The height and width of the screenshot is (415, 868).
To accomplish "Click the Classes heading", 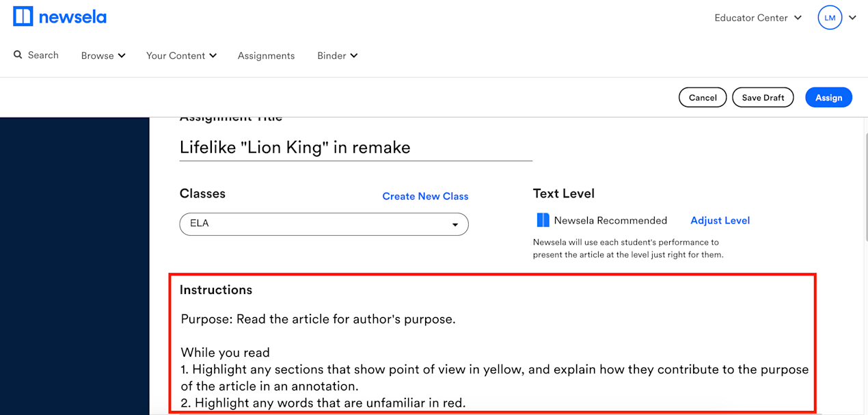I will click(202, 193).
